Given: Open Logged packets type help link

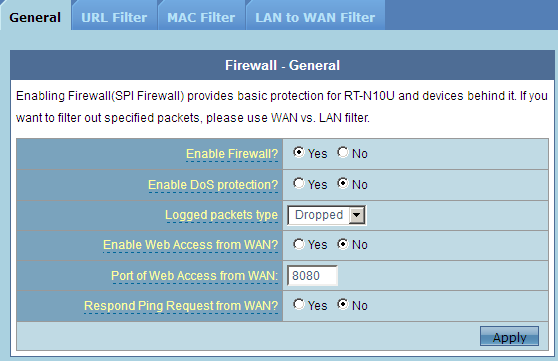Looking at the screenshot, I should tap(221, 215).
